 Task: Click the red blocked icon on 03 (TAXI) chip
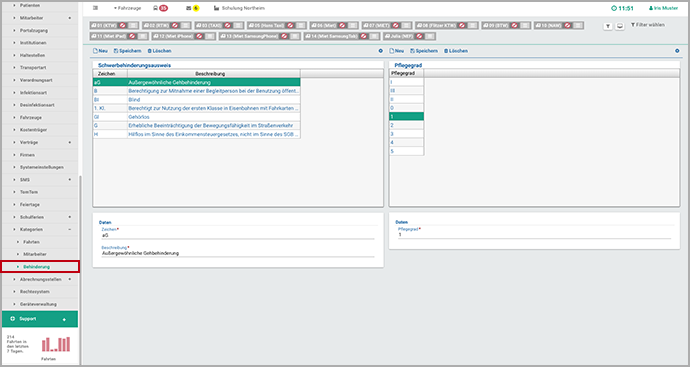tap(228, 26)
